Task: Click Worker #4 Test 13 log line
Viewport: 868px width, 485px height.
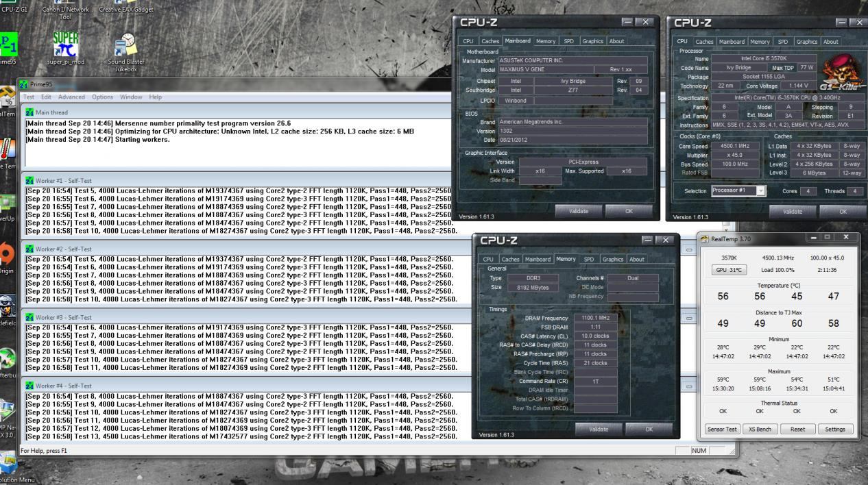Action: tap(241, 436)
